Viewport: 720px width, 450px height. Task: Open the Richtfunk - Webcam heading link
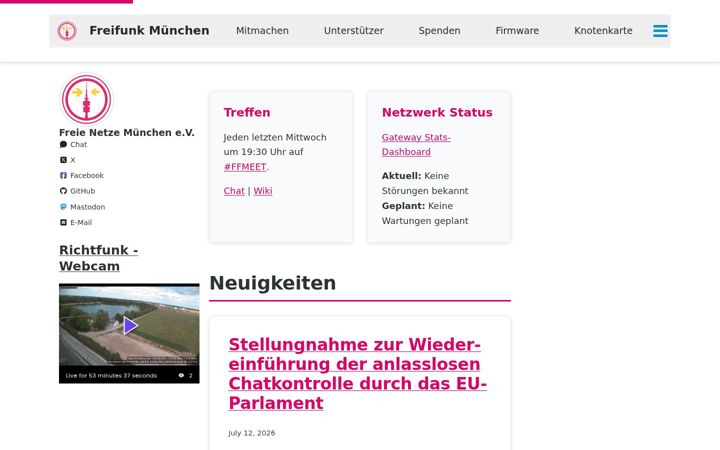pos(99,258)
